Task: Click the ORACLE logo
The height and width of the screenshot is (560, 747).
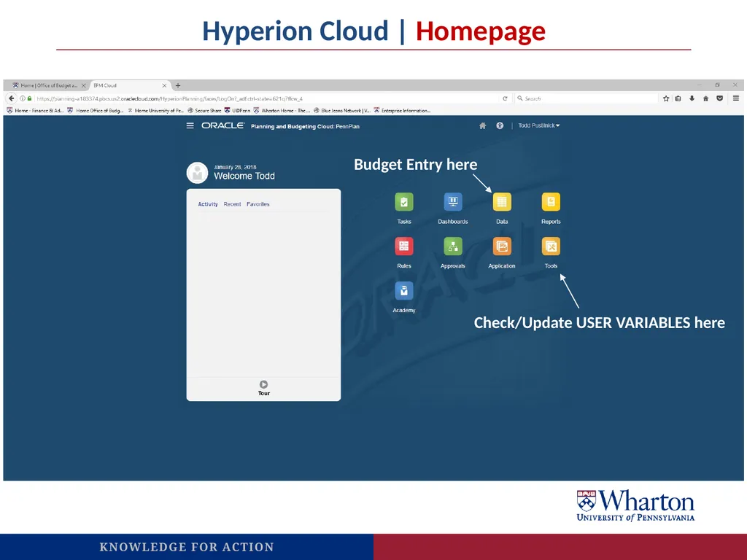Action: 222,125
